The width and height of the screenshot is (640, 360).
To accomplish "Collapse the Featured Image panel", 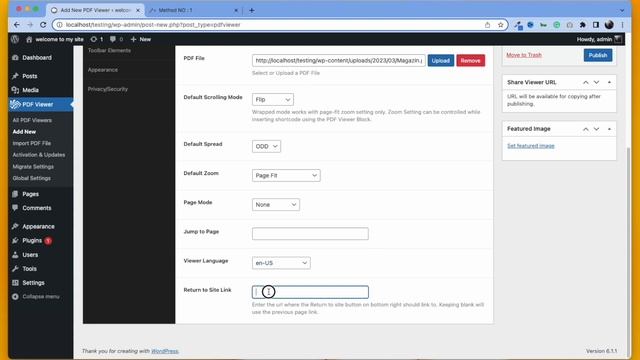I will [609, 129].
